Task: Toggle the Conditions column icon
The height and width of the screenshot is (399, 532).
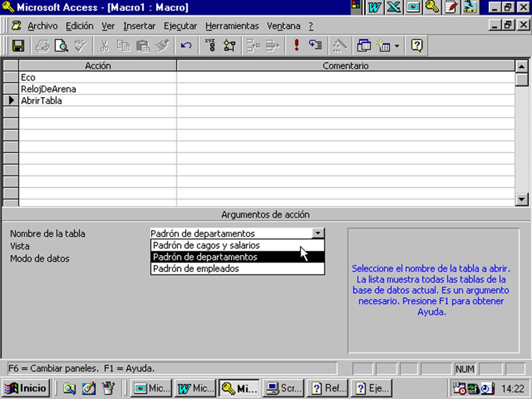Action: (229, 45)
